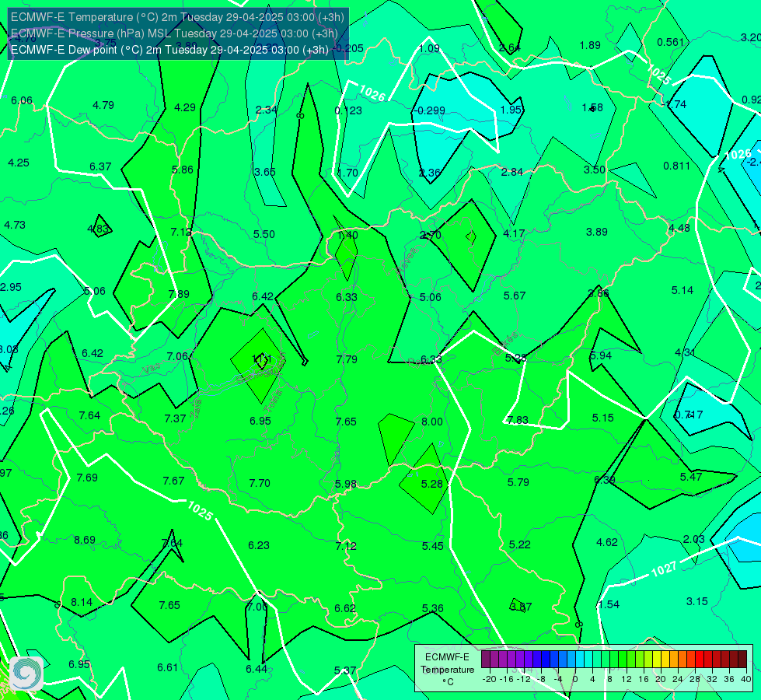Click the temperature value 7.67
Screen dimensions: 761x700
point(173,481)
